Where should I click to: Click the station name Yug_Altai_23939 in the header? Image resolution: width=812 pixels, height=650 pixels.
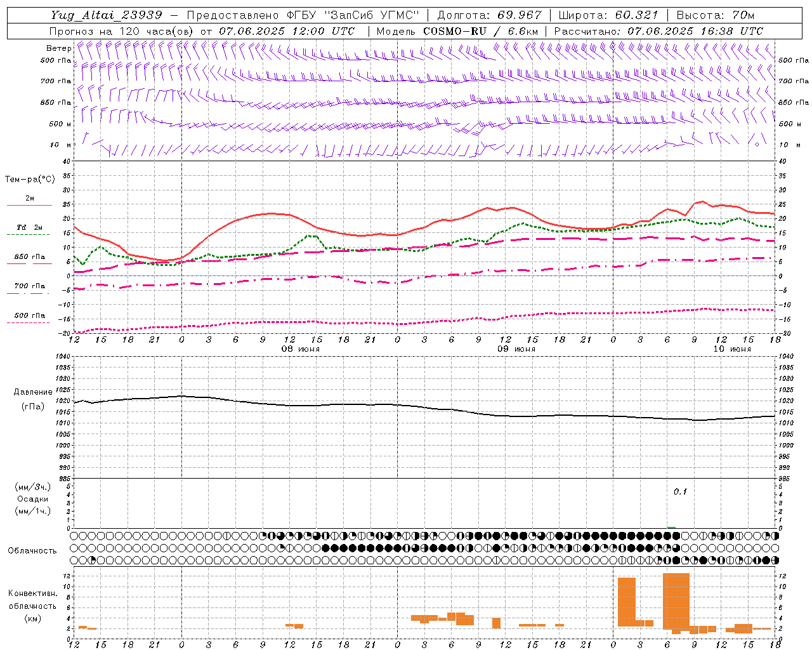click(107, 15)
